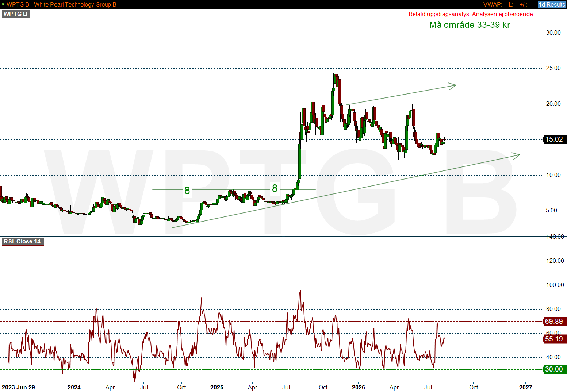Click the 2024 year label on the time axis

pos(74,387)
